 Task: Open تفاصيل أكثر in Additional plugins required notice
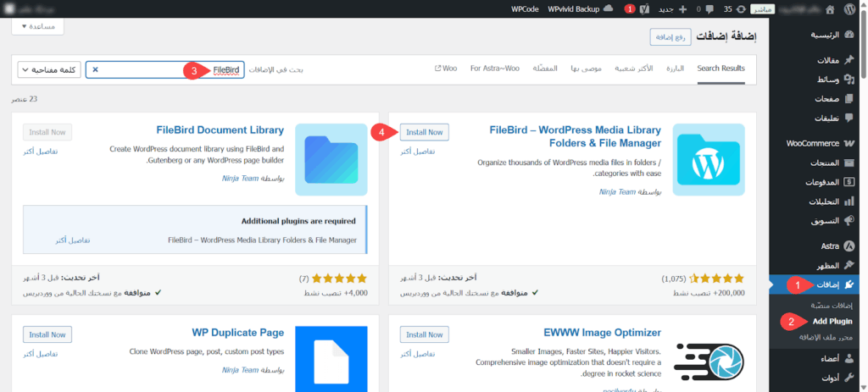coord(73,240)
